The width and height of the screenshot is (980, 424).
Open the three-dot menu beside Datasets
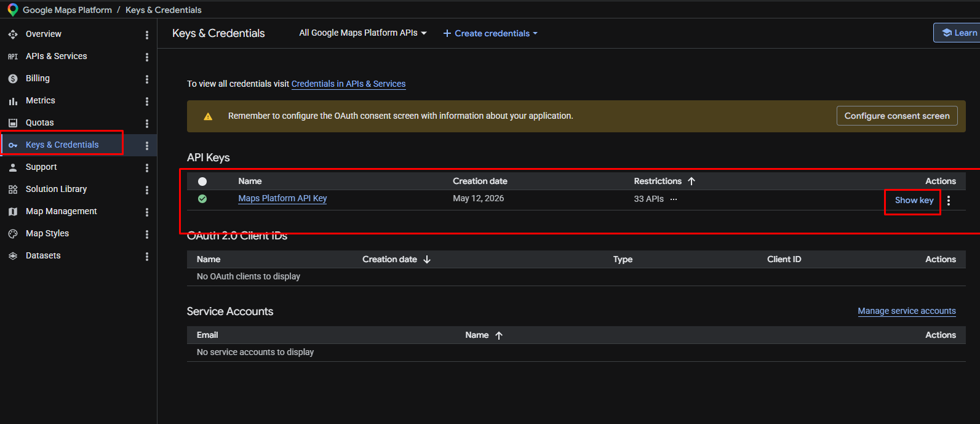point(147,257)
